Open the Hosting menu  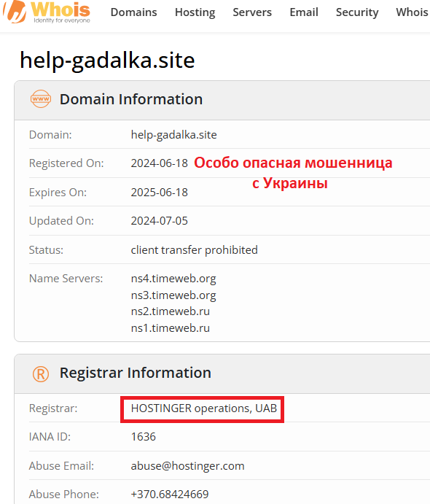pyautogui.click(x=195, y=12)
